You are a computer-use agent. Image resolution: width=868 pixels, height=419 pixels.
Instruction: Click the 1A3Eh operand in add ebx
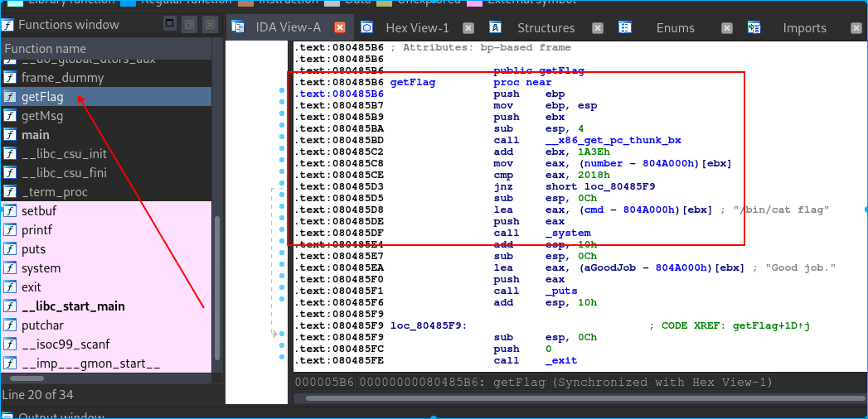(592, 152)
